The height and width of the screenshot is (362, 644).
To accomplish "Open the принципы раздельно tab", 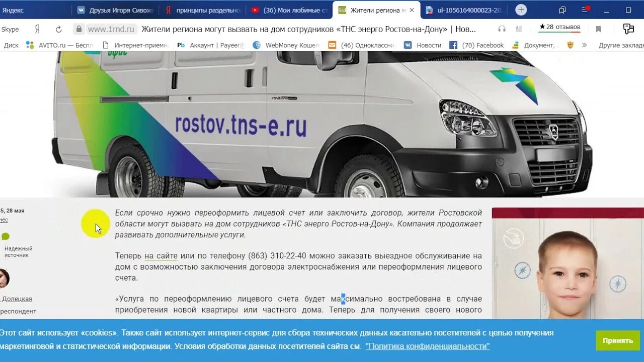I will [204, 10].
